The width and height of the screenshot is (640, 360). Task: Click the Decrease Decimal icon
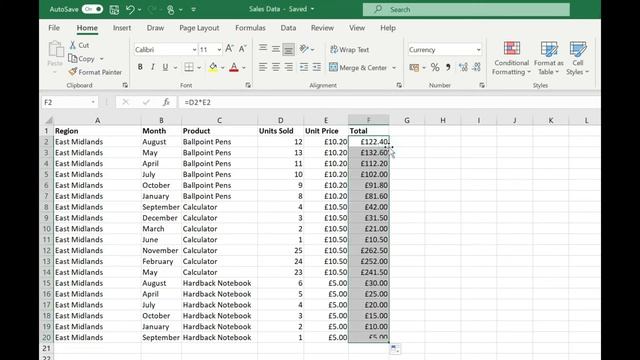tap(476, 67)
